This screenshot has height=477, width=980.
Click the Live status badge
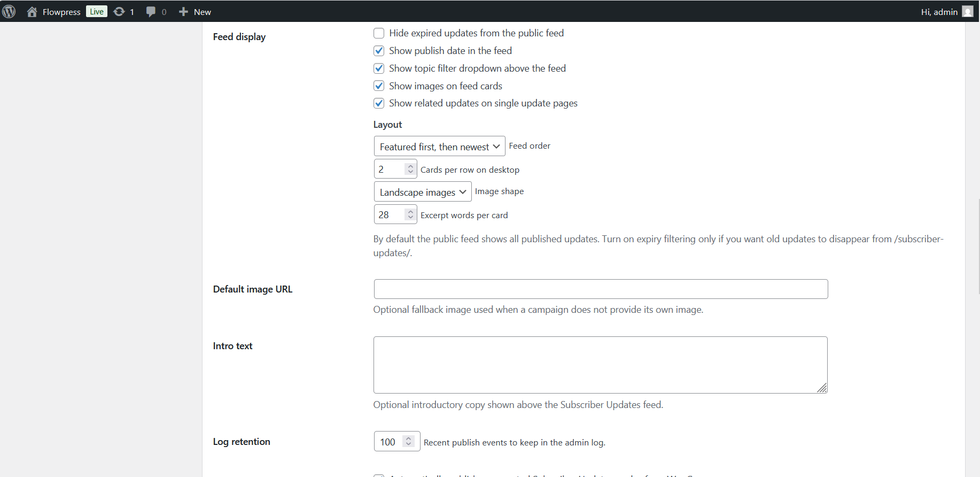97,12
